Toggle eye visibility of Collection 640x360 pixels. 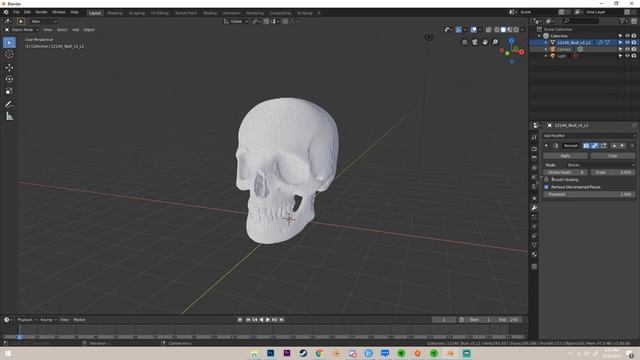[x=627, y=36]
